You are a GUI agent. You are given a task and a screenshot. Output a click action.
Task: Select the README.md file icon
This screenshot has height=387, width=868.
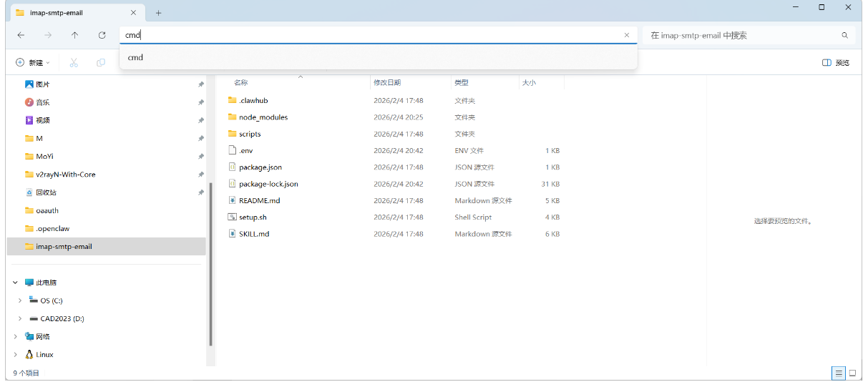232,200
